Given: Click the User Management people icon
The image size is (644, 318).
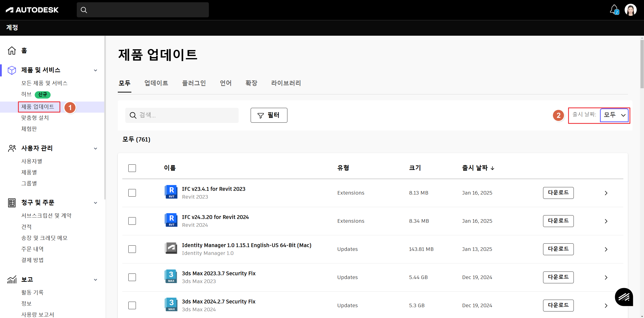Looking at the screenshot, I should coord(12,148).
